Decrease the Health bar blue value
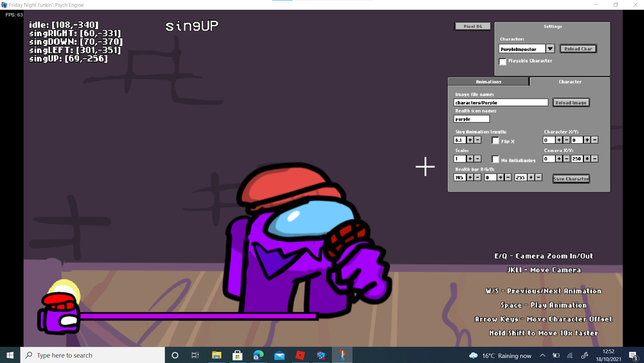 click(x=539, y=177)
